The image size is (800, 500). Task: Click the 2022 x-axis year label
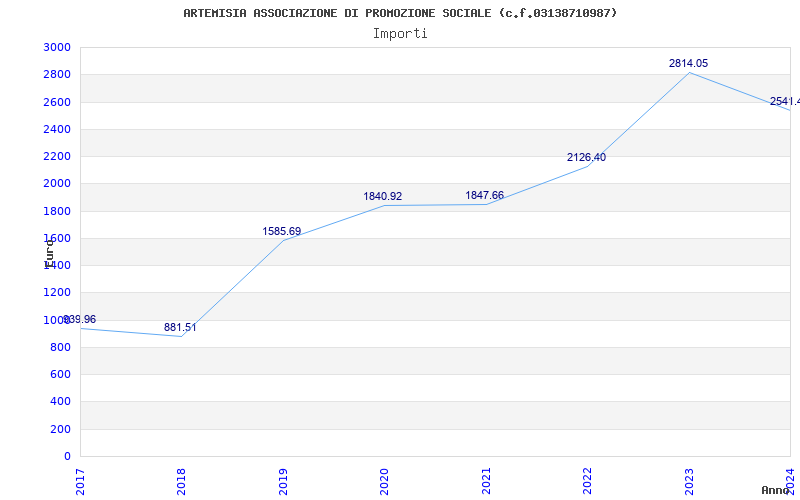coord(587,481)
